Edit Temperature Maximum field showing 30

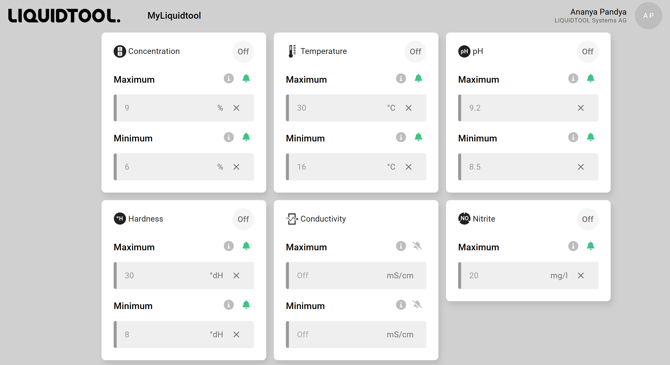(x=356, y=108)
